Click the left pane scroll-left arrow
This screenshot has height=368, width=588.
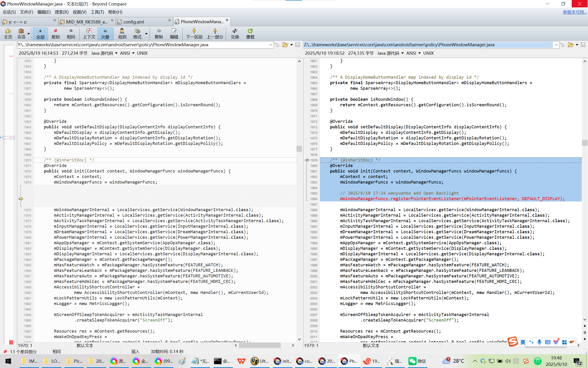pos(236,345)
